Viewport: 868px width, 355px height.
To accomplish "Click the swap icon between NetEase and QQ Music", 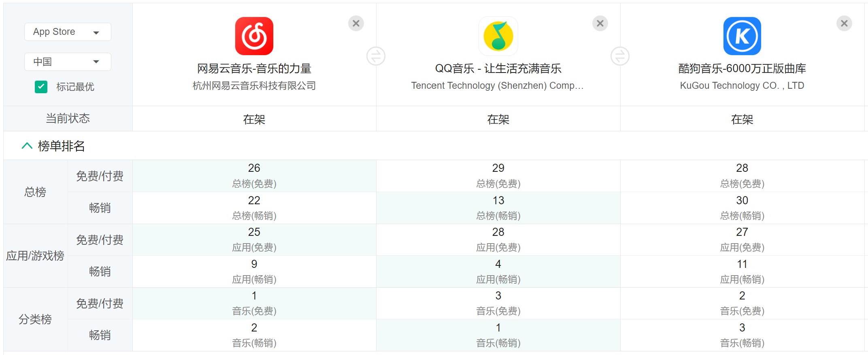I will tap(376, 56).
